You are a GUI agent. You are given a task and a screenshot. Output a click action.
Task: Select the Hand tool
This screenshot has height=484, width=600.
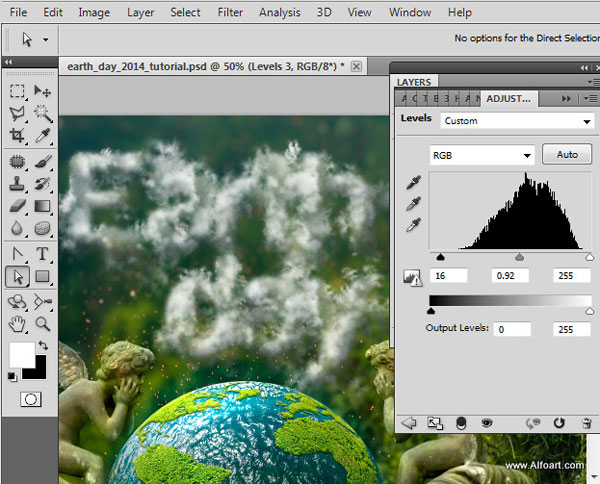coord(17,324)
